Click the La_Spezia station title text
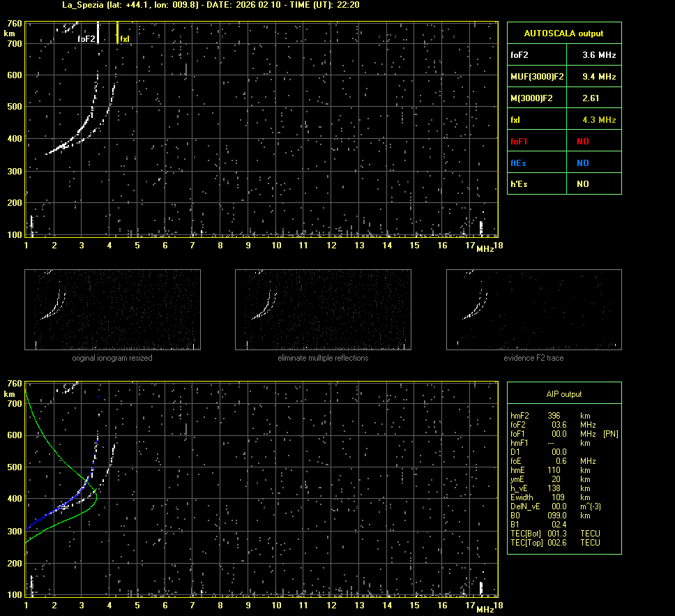This screenshot has width=675, height=616. tap(63, 5)
